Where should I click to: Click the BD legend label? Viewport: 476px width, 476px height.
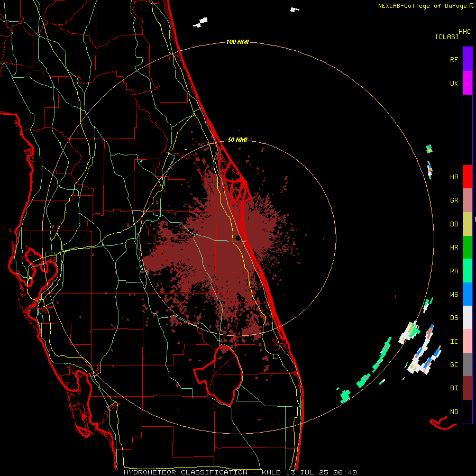pos(454,224)
